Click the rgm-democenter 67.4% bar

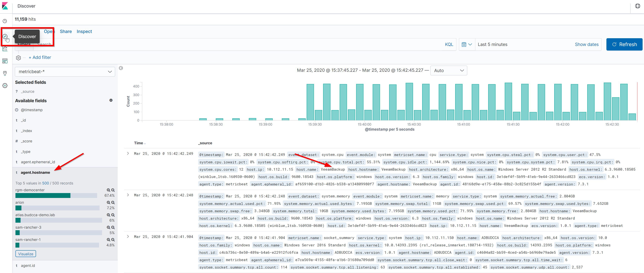pos(56,196)
